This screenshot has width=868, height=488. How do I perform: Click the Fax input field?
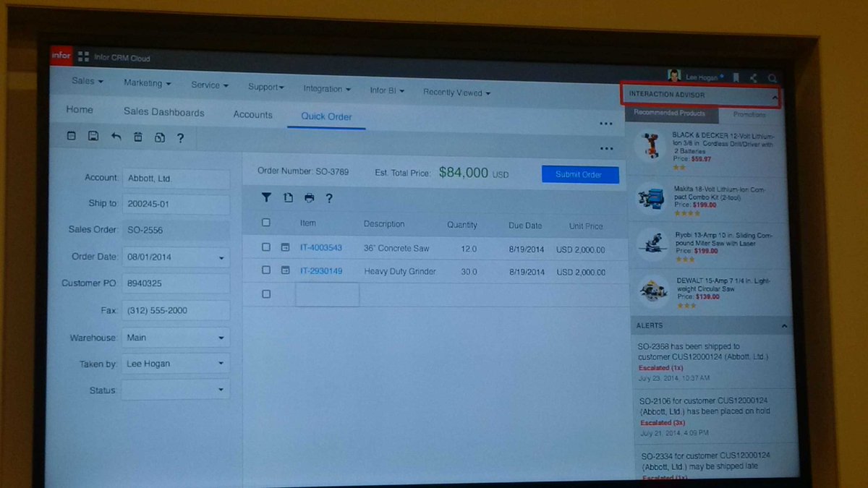176,311
